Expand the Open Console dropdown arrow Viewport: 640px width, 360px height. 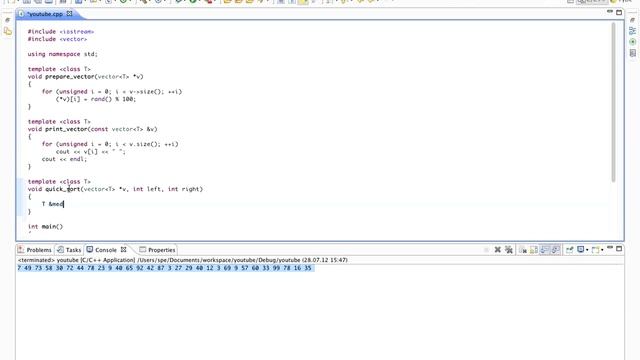pos(602,250)
